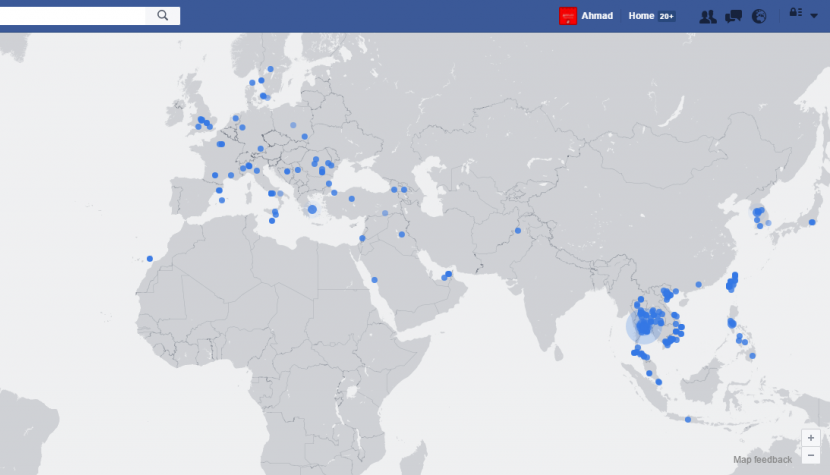This screenshot has width=830, height=475.
Task: Open the globe Notifications icon
Action: [x=759, y=16]
